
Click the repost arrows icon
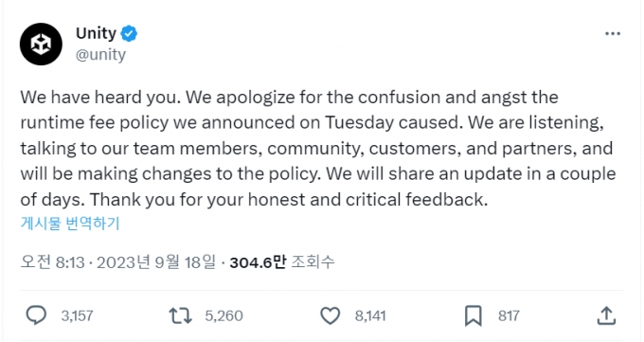pyautogui.click(x=180, y=315)
